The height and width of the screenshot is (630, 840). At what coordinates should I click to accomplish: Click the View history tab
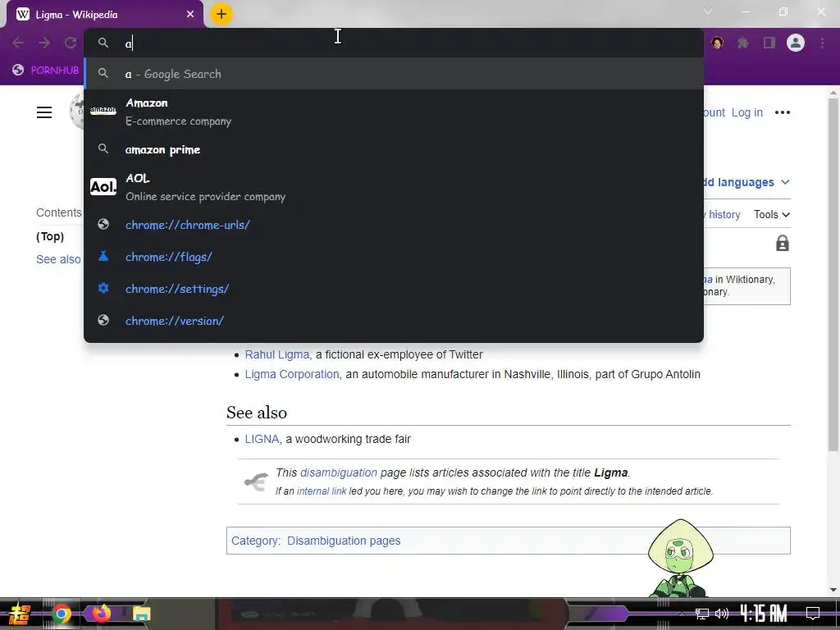[x=722, y=214]
